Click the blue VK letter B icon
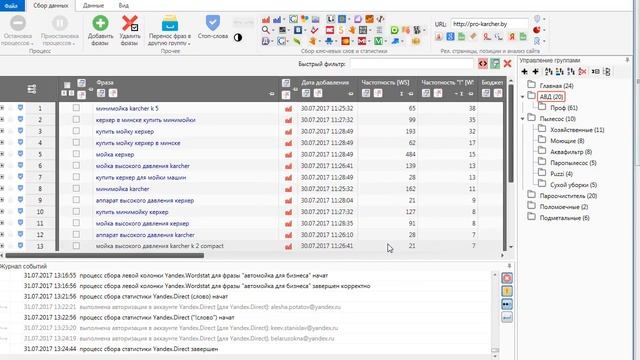The image size is (640, 360). pyautogui.click(x=298, y=30)
